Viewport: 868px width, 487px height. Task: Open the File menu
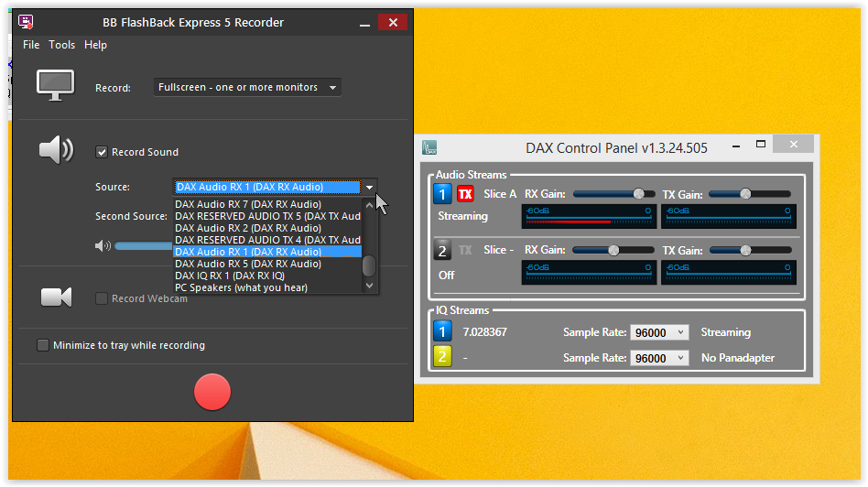click(x=31, y=45)
